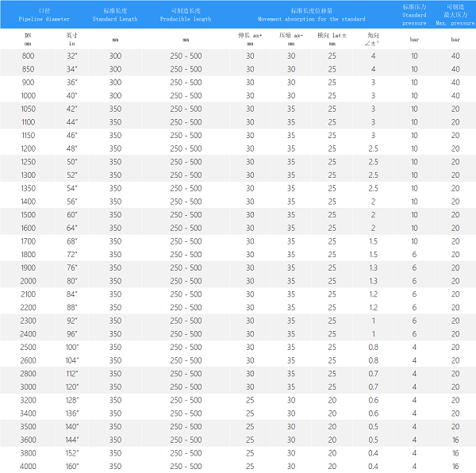The image size is (476, 473).
Task: Click Movement absorption for the standard header
Action: pyautogui.click(x=312, y=15)
